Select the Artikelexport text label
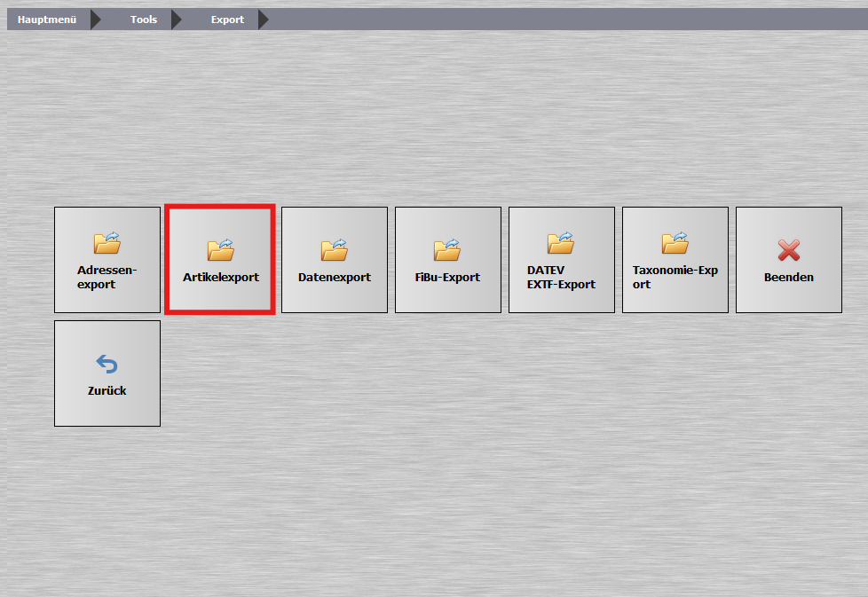868x597 pixels. pos(221,277)
